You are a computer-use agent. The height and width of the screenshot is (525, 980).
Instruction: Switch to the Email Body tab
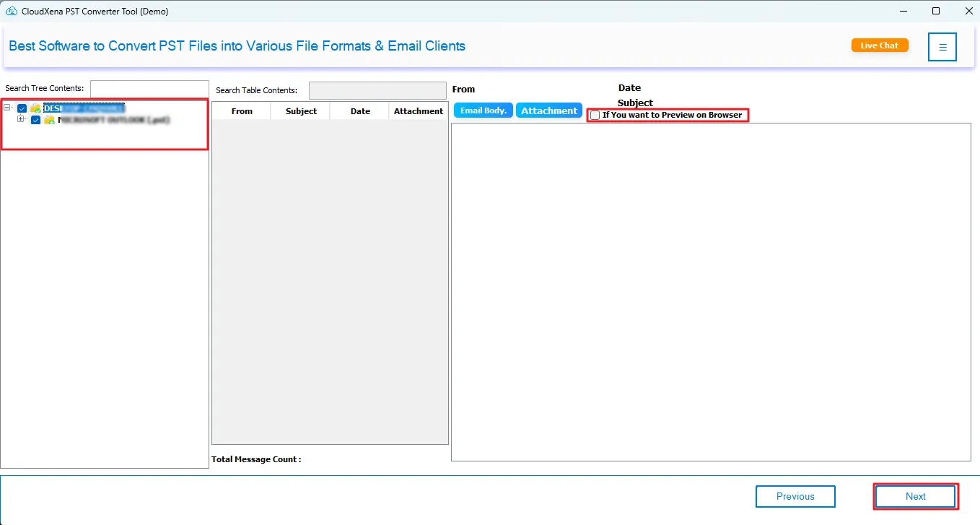click(x=483, y=110)
